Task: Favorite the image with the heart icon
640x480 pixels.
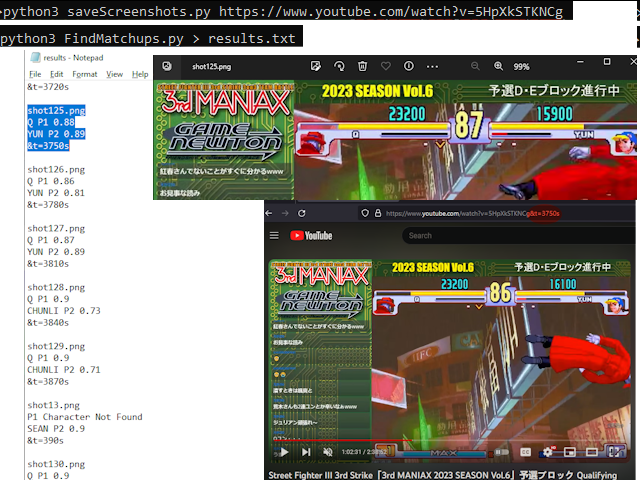Action: 386,66
